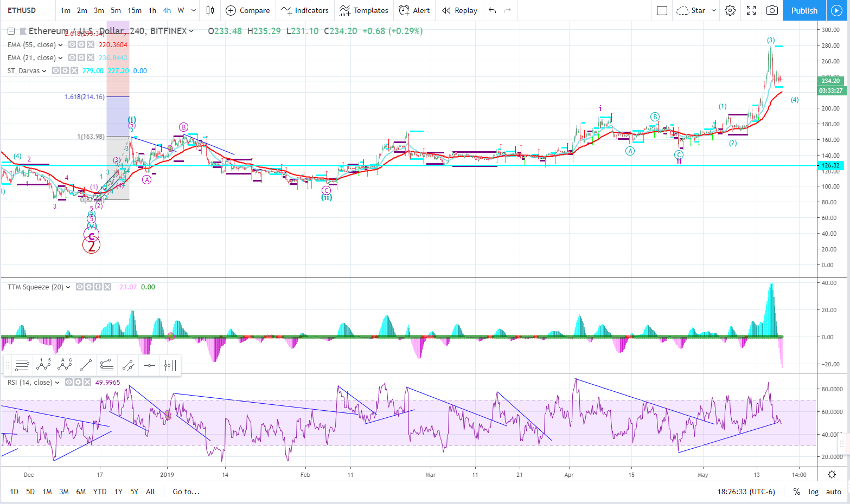Open the Go to... date dialog

186,492
